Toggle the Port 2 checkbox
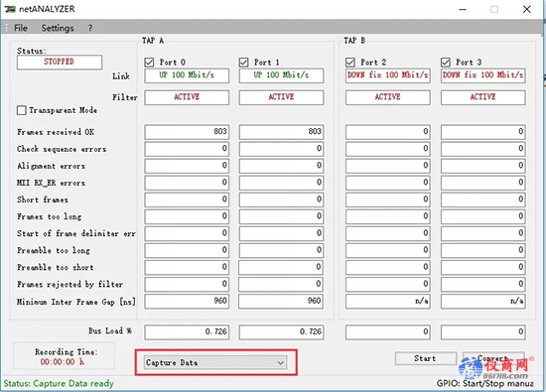This screenshot has width=546, height=392. (350, 63)
